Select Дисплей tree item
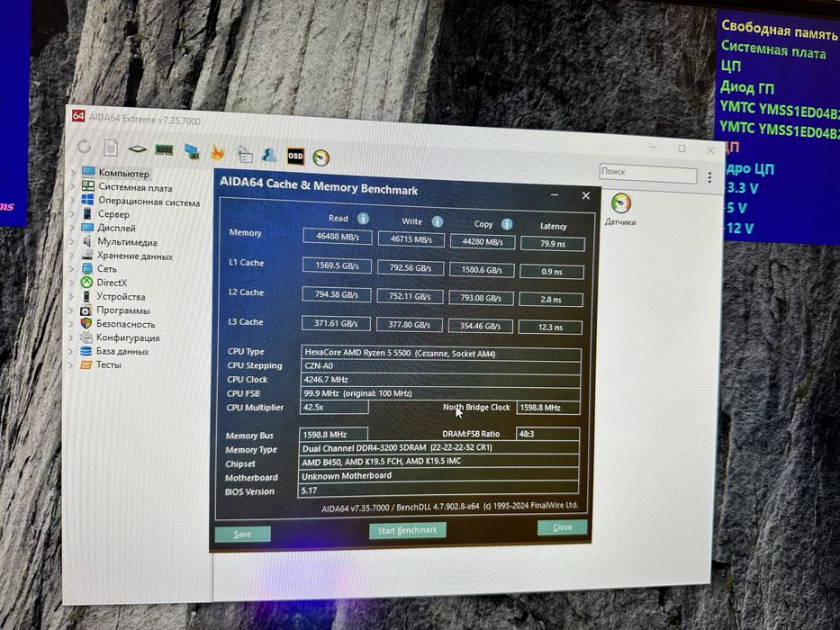This screenshot has width=840, height=630. click(116, 229)
